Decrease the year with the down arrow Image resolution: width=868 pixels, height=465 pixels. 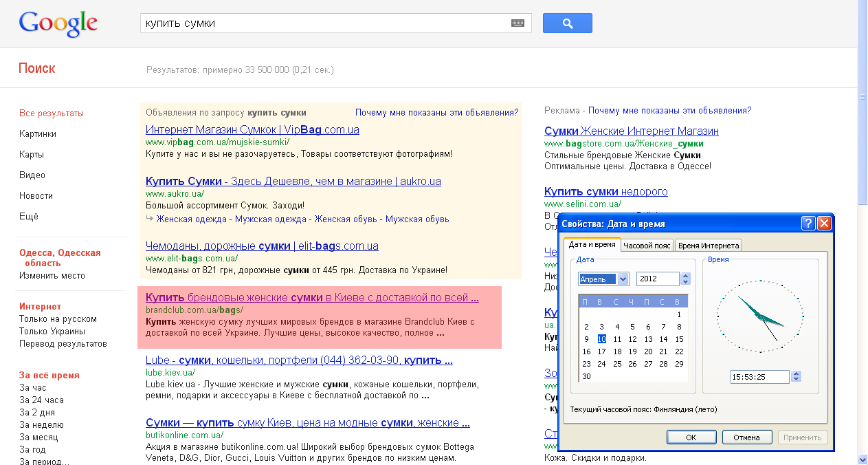(x=685, y=282)
